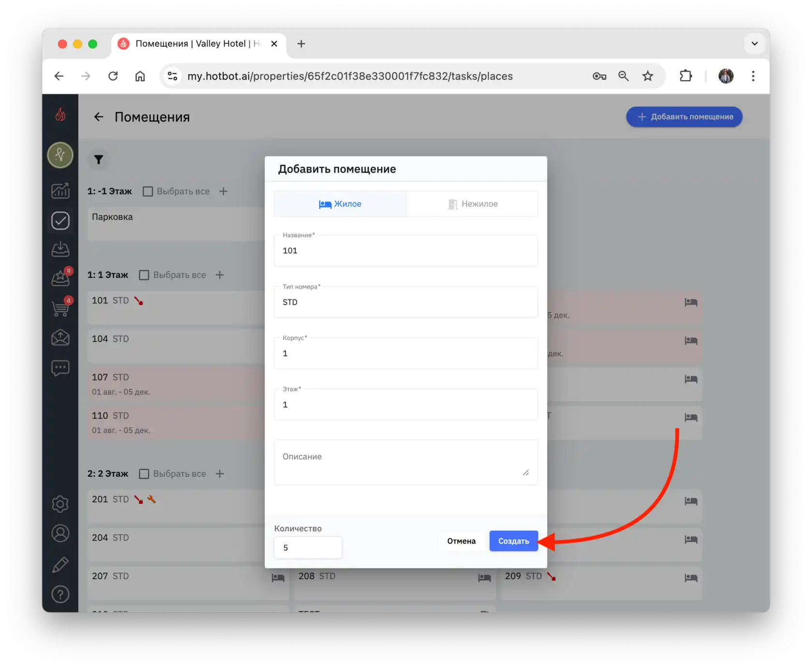Click the plus icon next to 1 Этаж

click(x=220, y=275)
